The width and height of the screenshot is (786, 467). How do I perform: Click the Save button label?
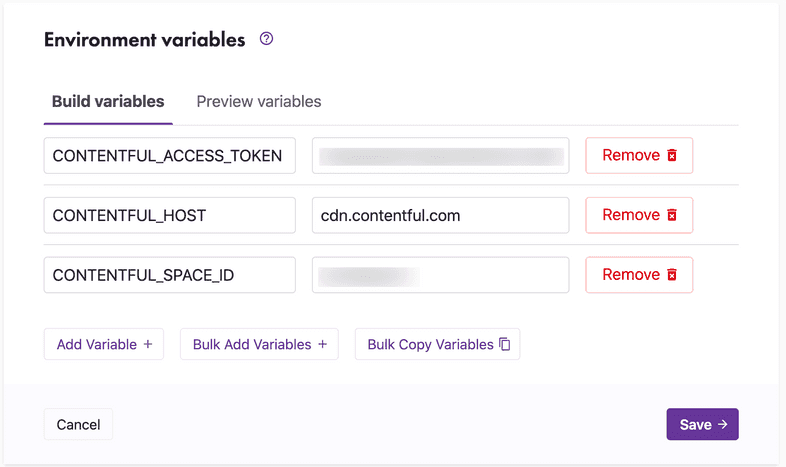click(695, 425)
